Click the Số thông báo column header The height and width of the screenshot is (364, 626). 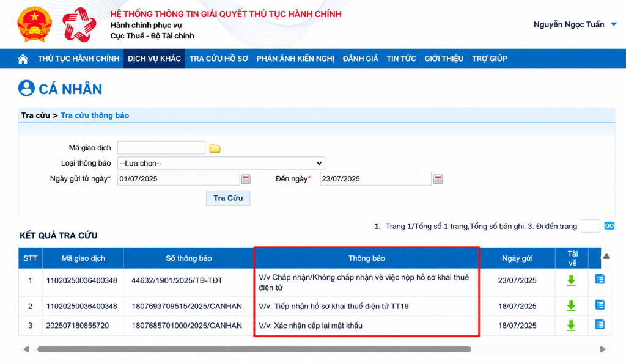coord(188,258)
